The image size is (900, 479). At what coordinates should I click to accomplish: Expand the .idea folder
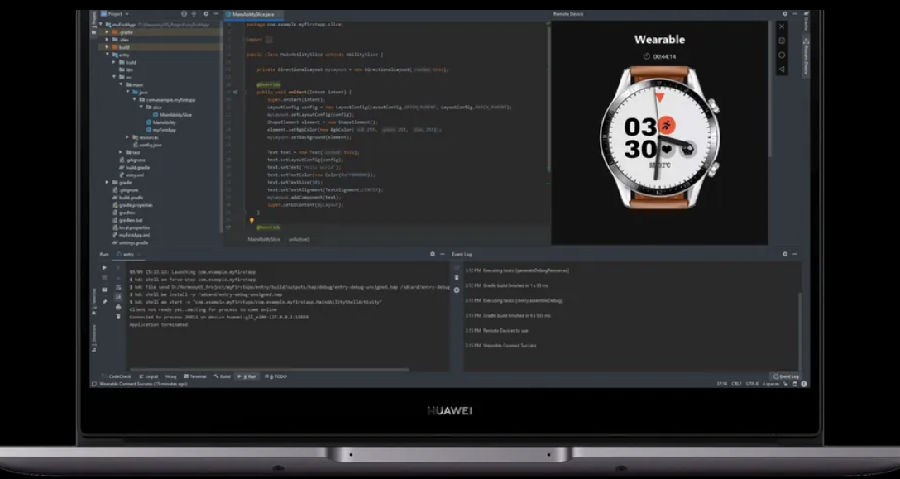[x=107, y=40]
